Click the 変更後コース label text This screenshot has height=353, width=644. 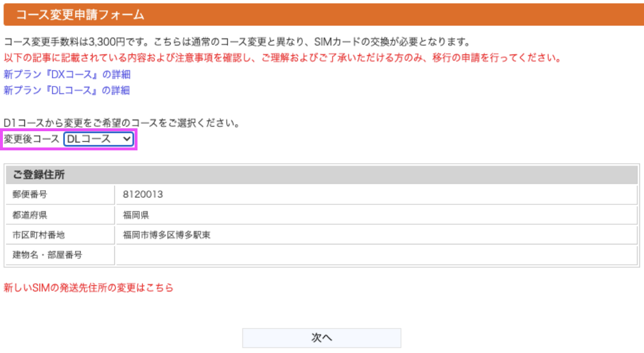point(32,139)
